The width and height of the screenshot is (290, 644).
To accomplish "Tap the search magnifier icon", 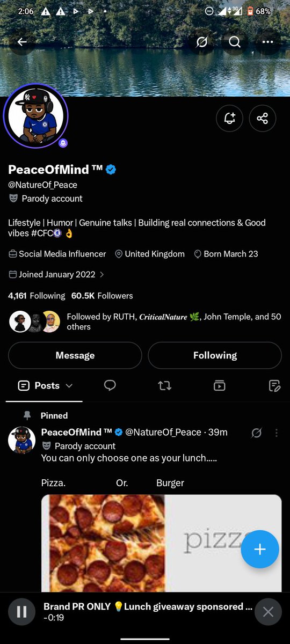I will (235, 42).
